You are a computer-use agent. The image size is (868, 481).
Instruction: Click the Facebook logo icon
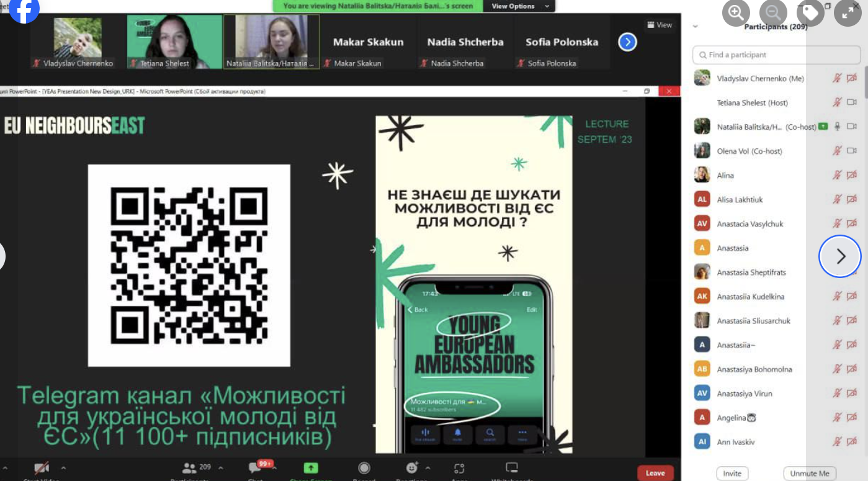(24, 9)
